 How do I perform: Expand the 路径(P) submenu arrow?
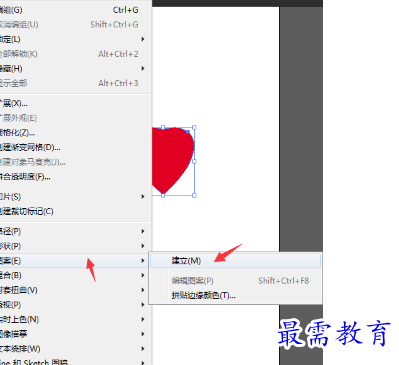(x=143, y=231)
